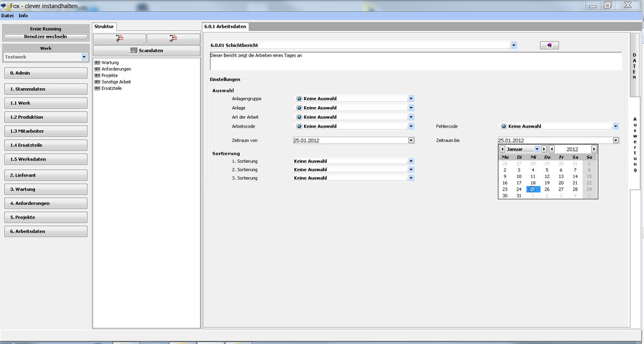Open the Werk selection dropdown
The width and height of the screenshot is (644, 344).
pyautogui.click(x=84, y=57)
